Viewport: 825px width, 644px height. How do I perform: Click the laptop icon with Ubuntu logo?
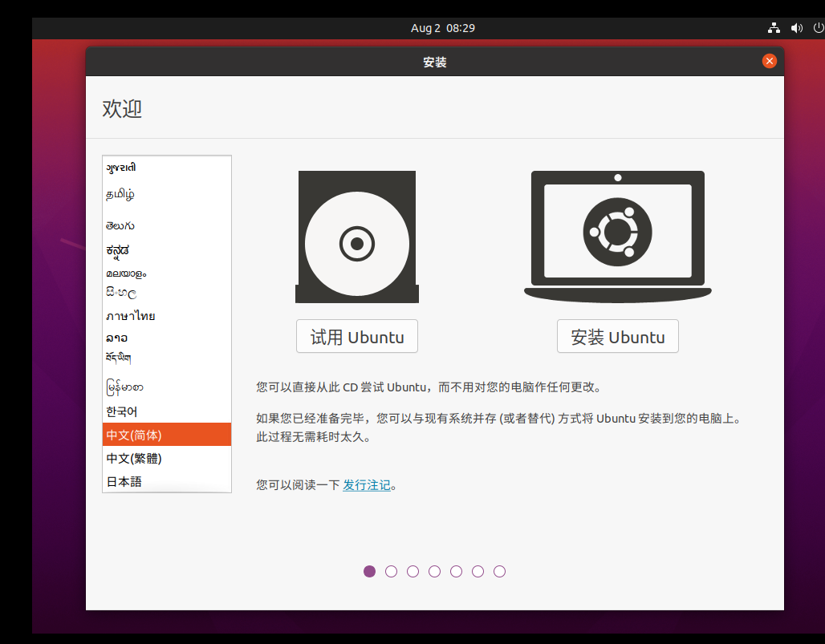point(618,237)
